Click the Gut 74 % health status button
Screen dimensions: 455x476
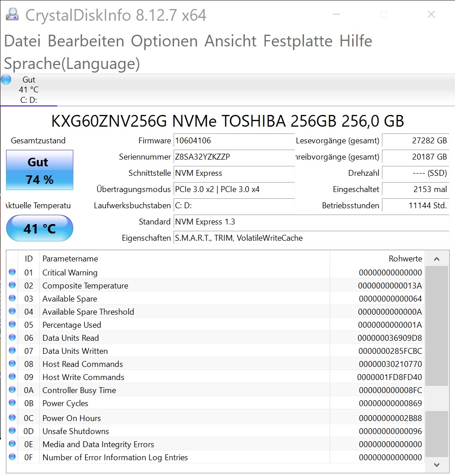coord(40,170)
